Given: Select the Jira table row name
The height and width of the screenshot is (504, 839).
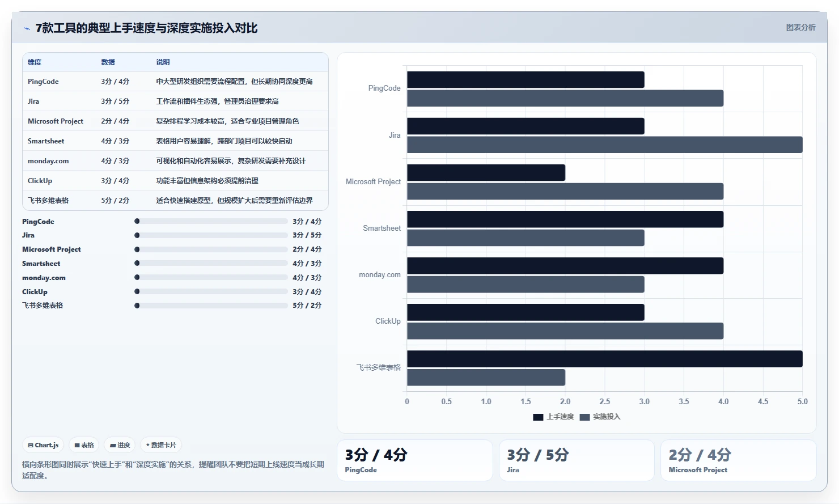Looking at the screenshot, I should click(33, 101).
